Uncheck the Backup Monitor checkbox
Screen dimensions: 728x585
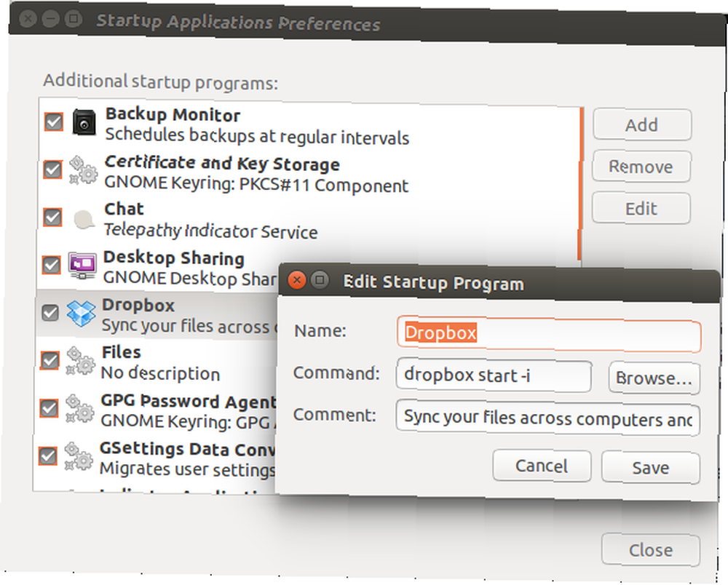[54, 122]
